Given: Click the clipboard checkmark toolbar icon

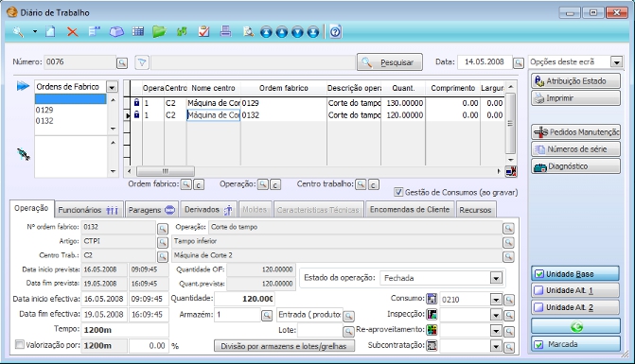Looking at the screenshot, I should tap(204, 31).
